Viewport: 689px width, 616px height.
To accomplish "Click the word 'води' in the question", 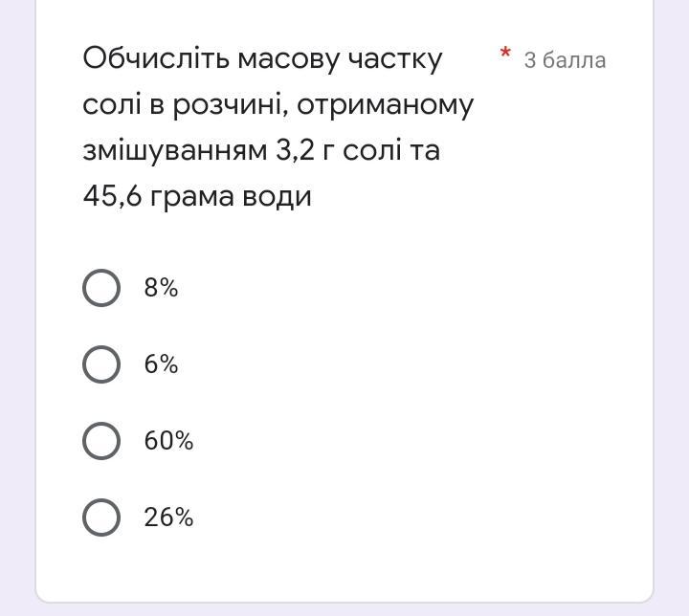I will pyautogui.click(x=277, y=198).
